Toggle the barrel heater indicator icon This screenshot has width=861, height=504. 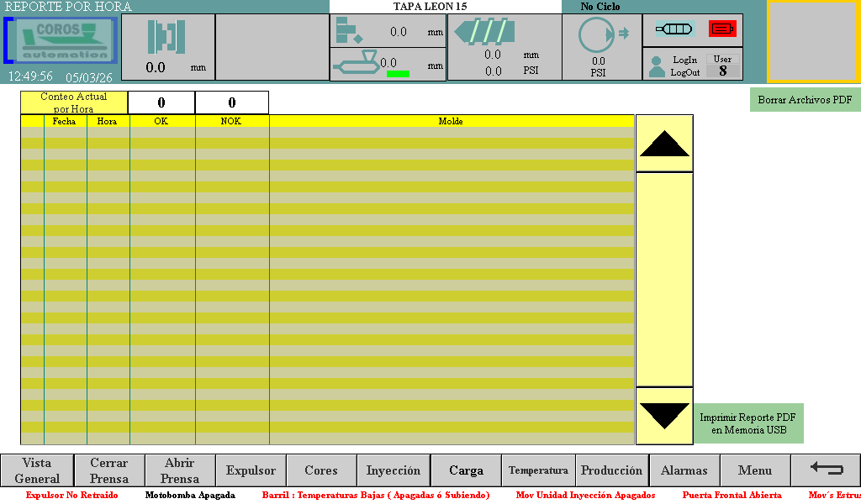674,29
